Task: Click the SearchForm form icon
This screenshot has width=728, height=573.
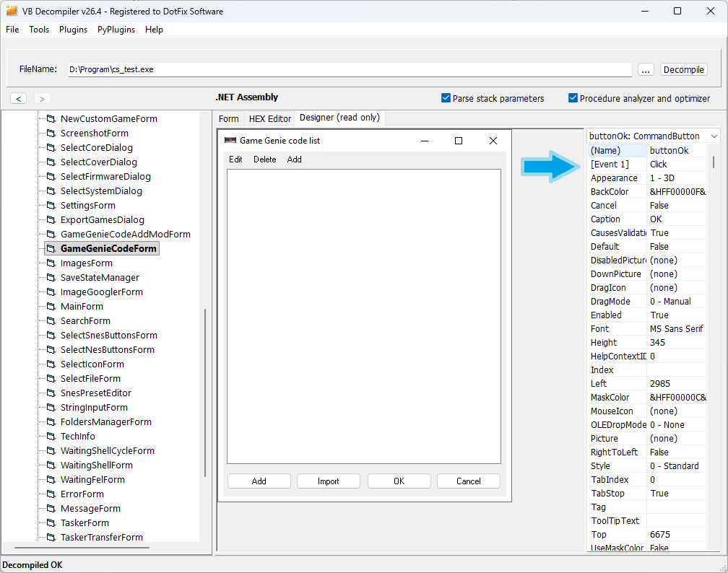Action: click(x=51, y=320)
